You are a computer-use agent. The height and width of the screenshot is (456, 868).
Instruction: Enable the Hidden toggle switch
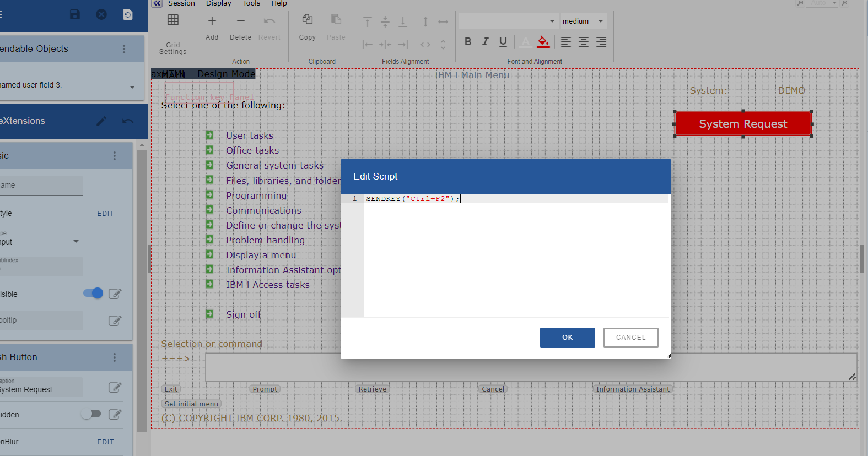coord(91,414)
